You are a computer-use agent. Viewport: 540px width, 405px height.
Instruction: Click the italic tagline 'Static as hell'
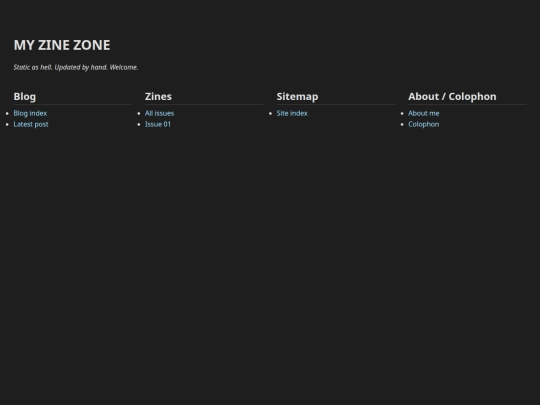tap(76, 67)
